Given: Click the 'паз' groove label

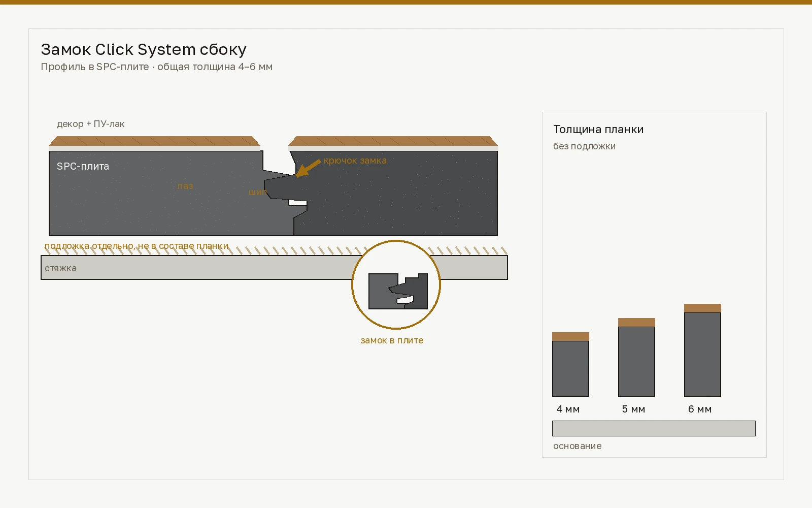Looking at the screenshot, I should 185,186.
